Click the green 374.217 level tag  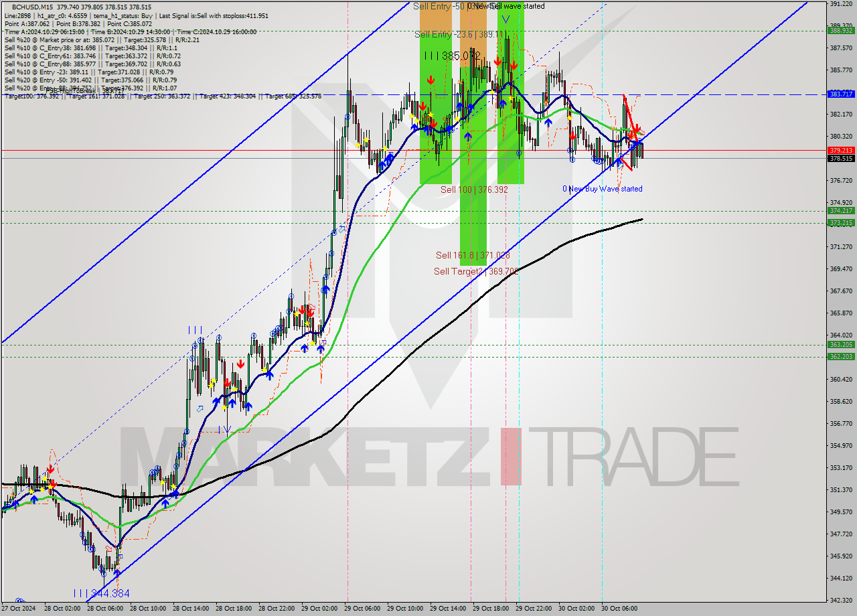tap(841, 210)
